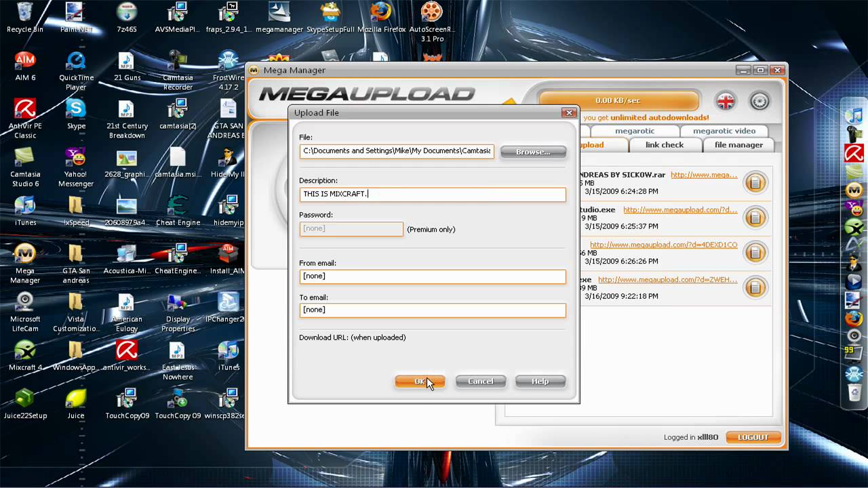
Task: Click the xlll80 logged-in username
Action: tap(709, 438)
